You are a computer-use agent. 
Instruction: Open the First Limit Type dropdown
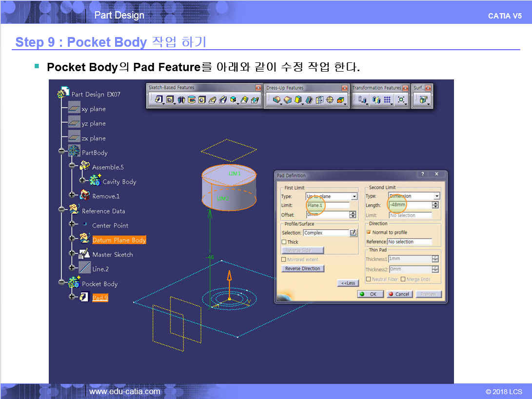[354, 196]
